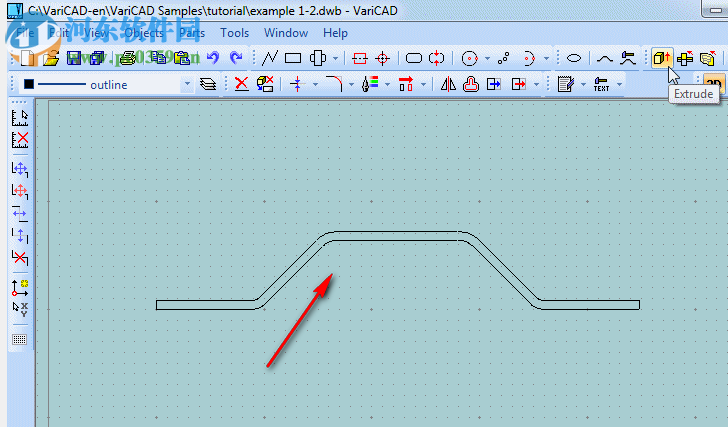Expand the arc tool dropdown arrow

546,58
